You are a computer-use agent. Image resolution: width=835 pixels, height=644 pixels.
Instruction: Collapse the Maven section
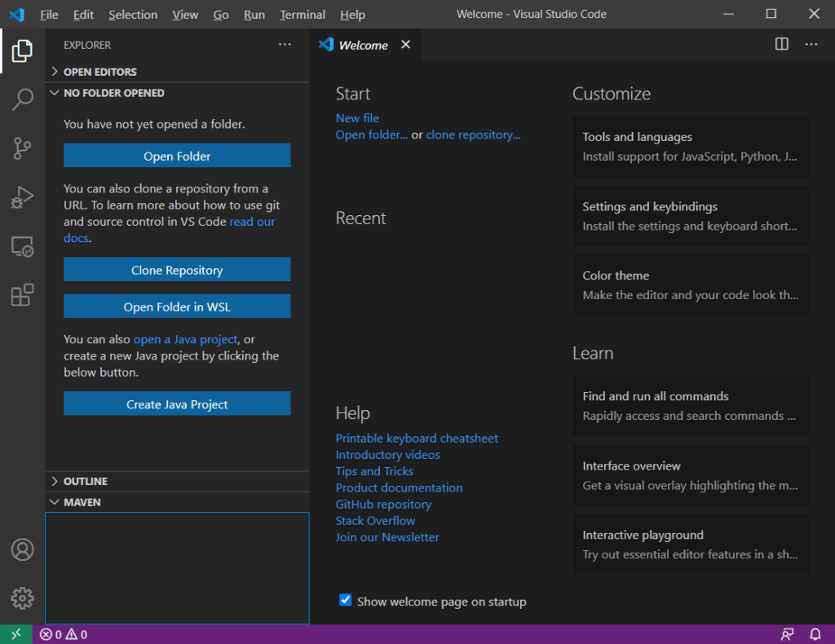(82, 502)
